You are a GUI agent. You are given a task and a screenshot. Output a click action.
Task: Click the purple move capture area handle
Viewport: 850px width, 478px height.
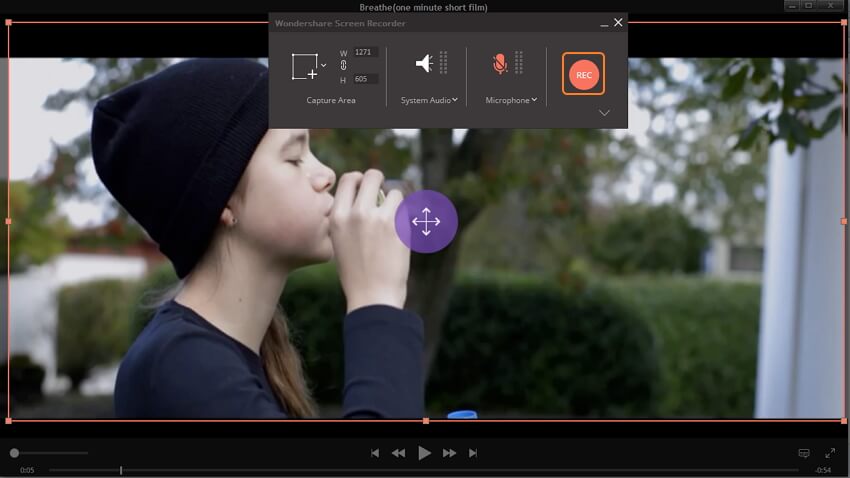tap(426, 221)
